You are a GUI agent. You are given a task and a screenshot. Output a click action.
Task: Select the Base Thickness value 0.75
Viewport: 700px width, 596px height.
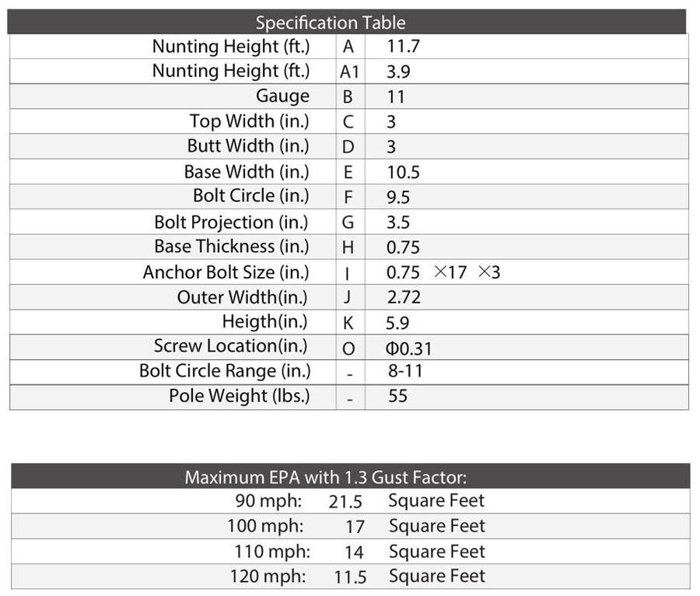coord(403,247)
